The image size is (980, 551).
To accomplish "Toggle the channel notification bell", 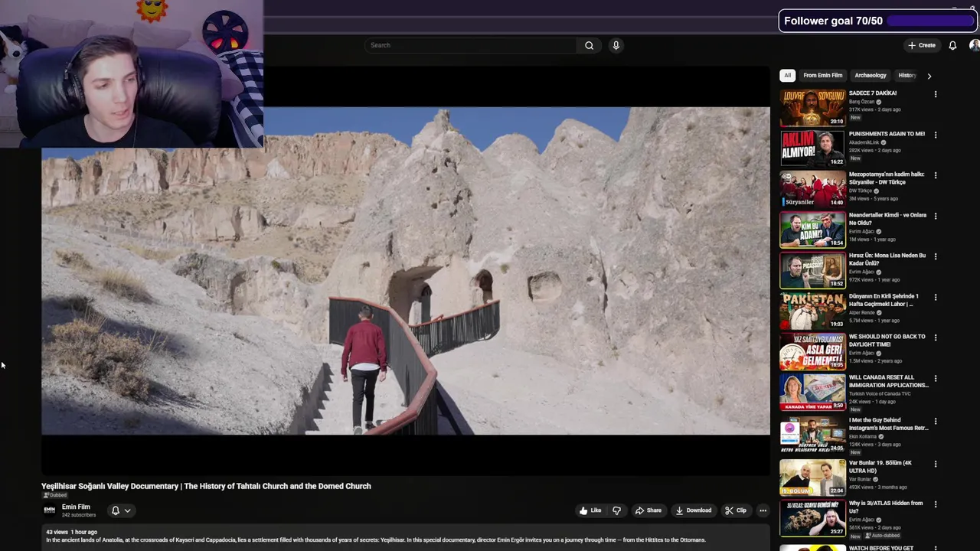I will (116, 510).
